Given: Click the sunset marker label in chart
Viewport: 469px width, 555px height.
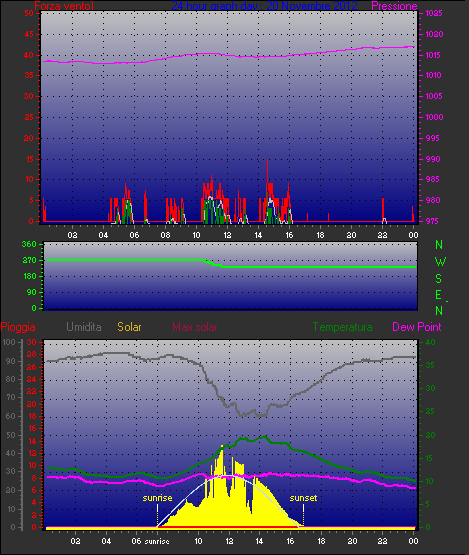Looking at the screenshot, I should 303,498.
